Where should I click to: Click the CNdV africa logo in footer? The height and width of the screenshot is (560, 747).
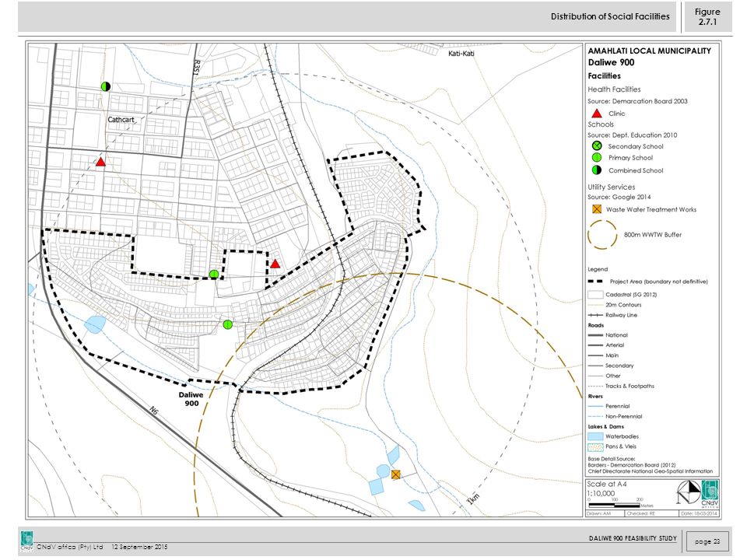pyautogui.click(x=27, y=541)
